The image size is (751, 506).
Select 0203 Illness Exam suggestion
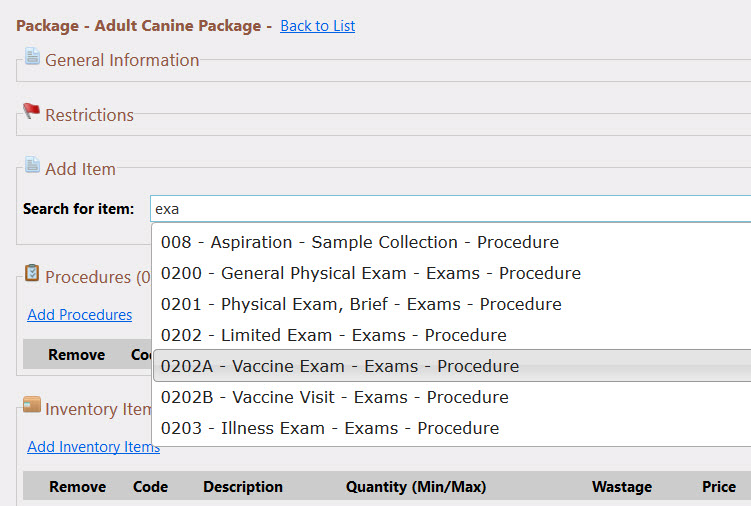451,428
